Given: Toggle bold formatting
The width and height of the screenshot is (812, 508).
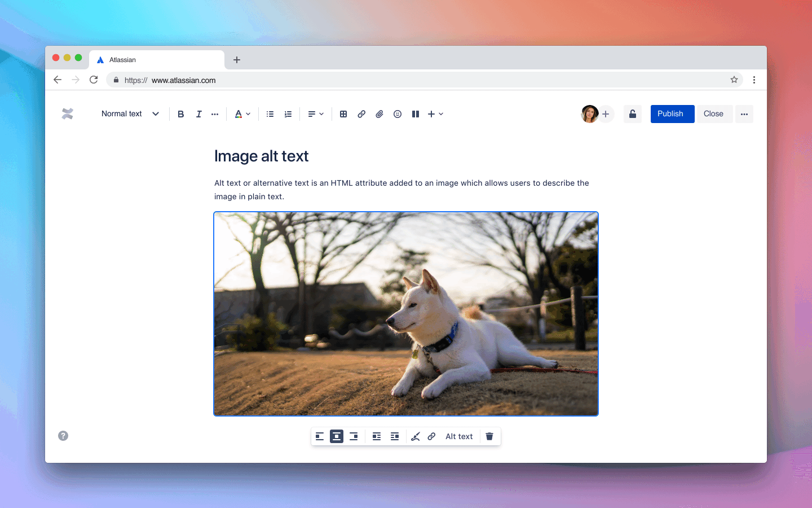Looking at the screenshot, I should coord(181,114).
